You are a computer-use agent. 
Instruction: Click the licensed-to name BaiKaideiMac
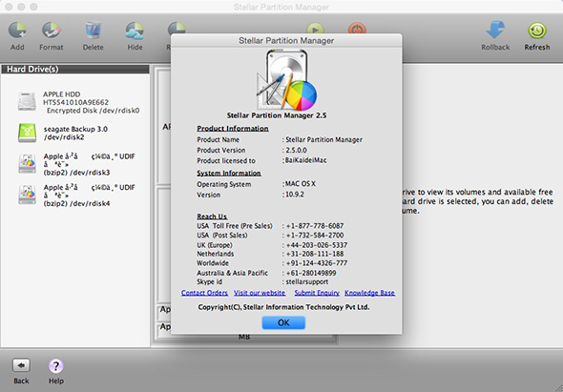(305, 160)
